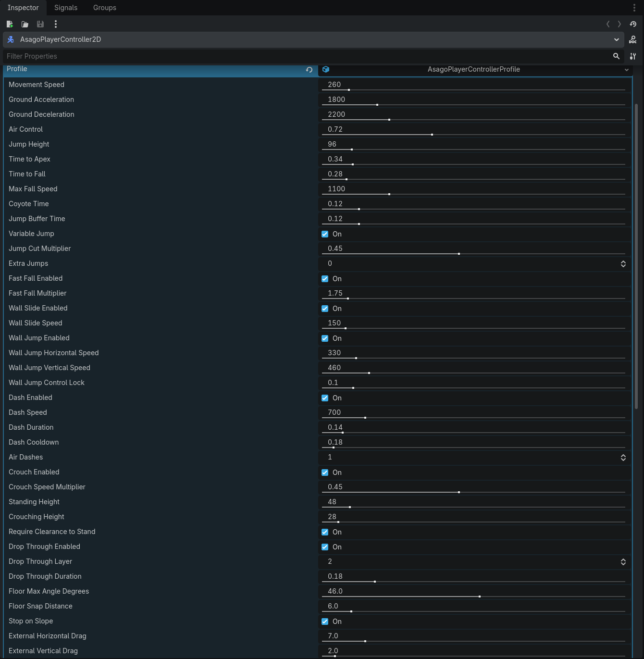
Task: Click the Wall Jump Vertical Speed value 460
Action: pos(334,368)
